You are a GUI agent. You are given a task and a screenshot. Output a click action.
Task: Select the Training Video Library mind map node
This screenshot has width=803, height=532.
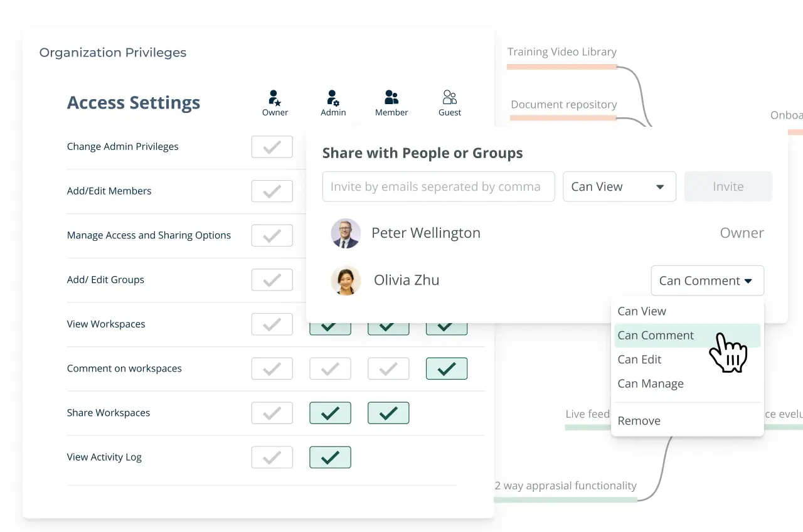561,53
